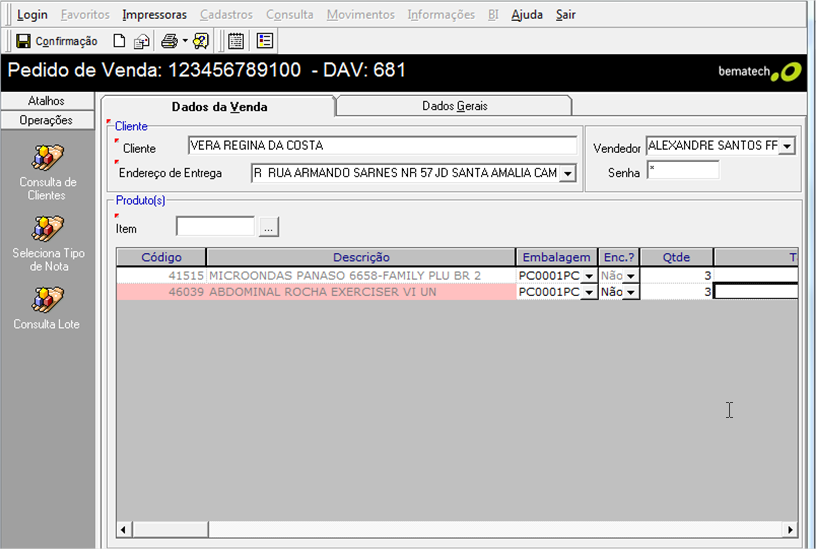Sort by Código column header
Image resolution: width=816 pixels, height=549 pixels.
click(161, 257)
